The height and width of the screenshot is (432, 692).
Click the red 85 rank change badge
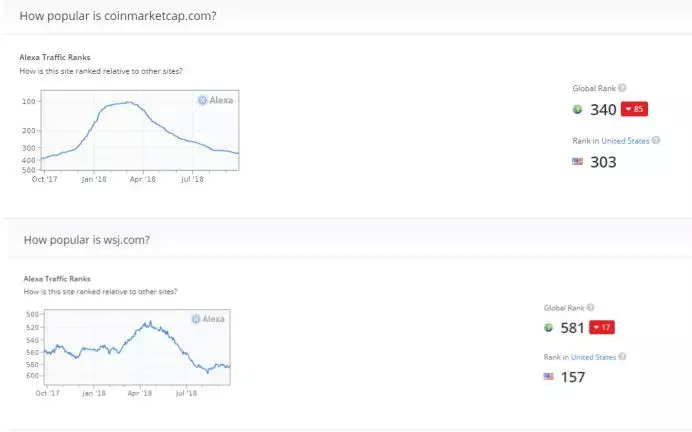635,109
